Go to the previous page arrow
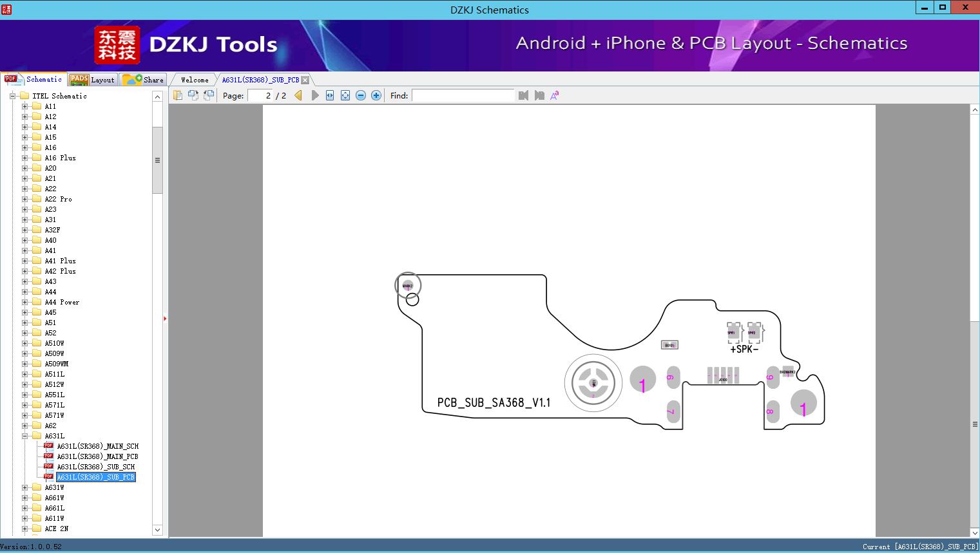The width and height of the screenshot is (980, 553). [x=298, y=95]
